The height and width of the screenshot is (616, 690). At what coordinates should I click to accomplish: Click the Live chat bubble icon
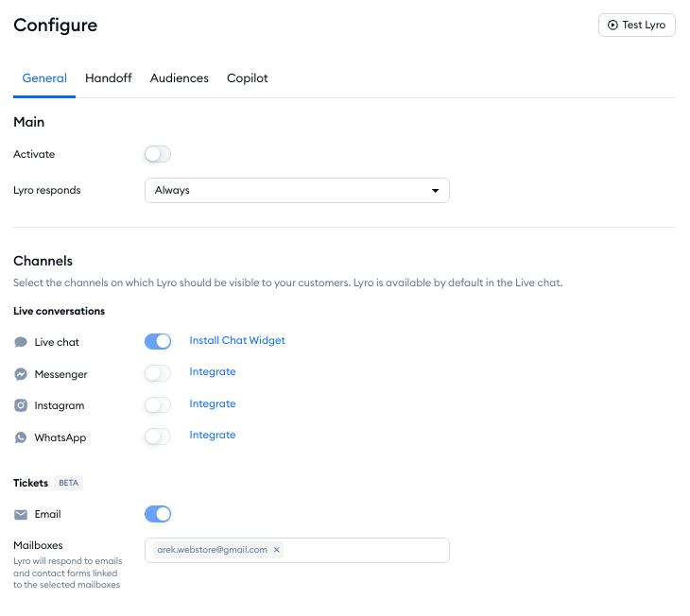click(21, 342)
